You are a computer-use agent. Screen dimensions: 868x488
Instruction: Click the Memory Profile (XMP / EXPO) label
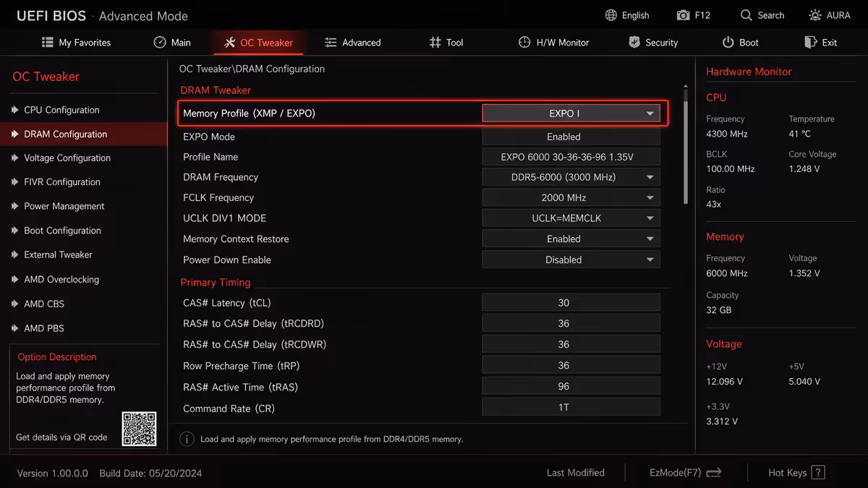[x=249, y=114]
